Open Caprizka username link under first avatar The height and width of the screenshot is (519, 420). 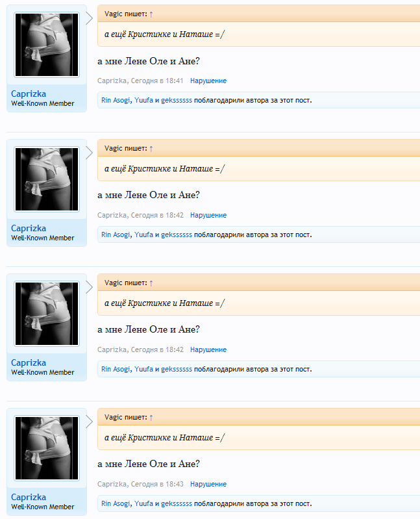pos(29,94)
